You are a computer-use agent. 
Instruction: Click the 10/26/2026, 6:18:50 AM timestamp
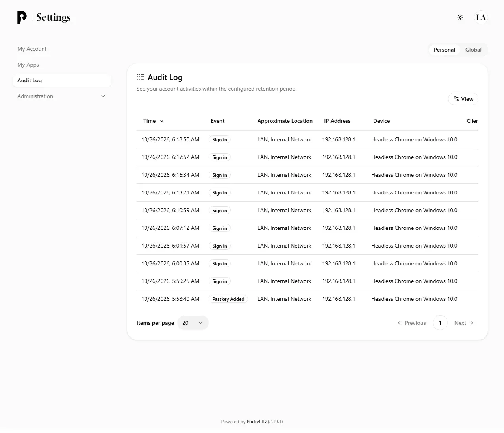point(170,139)
